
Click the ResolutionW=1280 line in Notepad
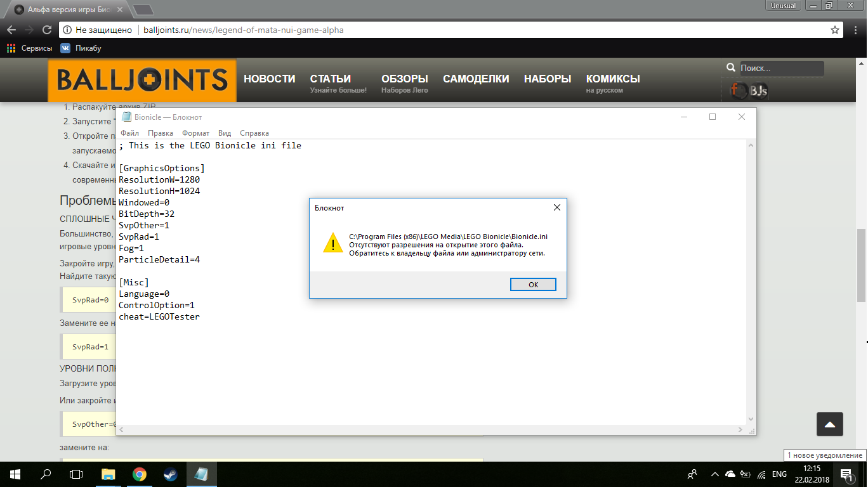point(159,179)
